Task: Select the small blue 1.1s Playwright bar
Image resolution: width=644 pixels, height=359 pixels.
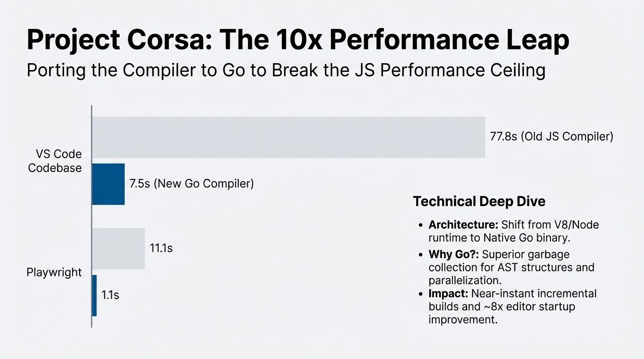Action: pyautogui.click(x=94, y=295)
